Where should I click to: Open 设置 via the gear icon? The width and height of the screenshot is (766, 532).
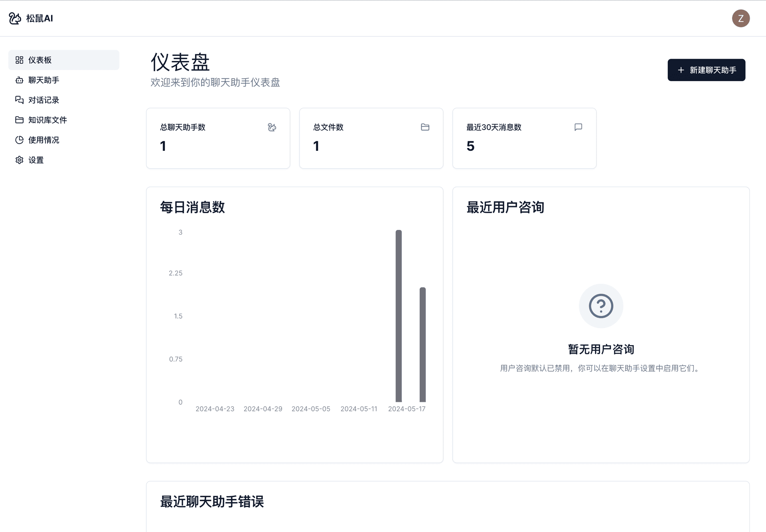[20, 160]
